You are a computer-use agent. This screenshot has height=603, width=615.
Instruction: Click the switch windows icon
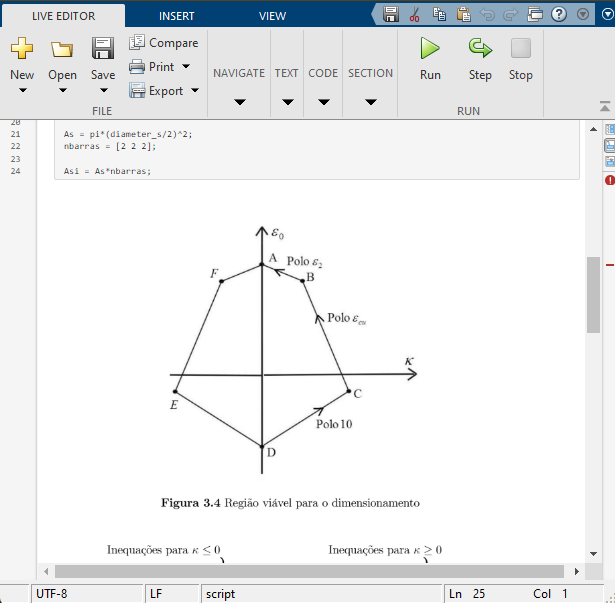pos(535,15)
